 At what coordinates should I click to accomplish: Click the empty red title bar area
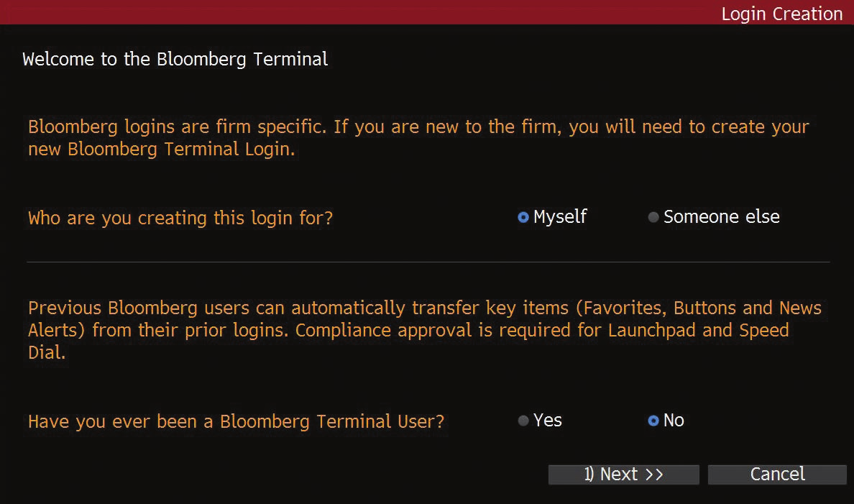[x=359, y=12]
